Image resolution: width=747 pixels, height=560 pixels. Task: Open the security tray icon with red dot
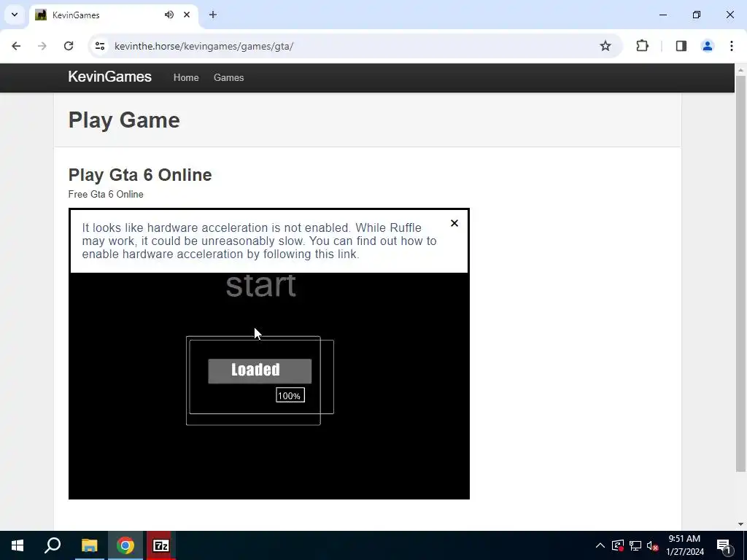click(617, 545)
